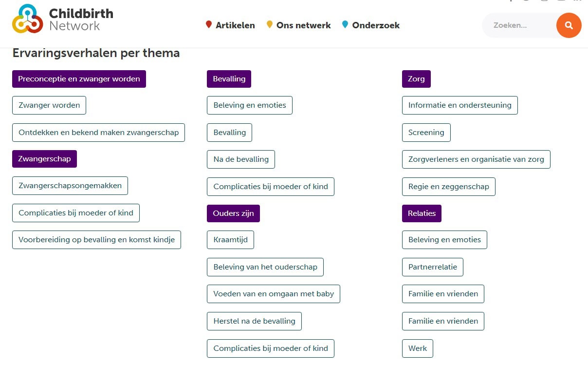Click the red pin icon beside Artikelen

click(x=209, y=24)
